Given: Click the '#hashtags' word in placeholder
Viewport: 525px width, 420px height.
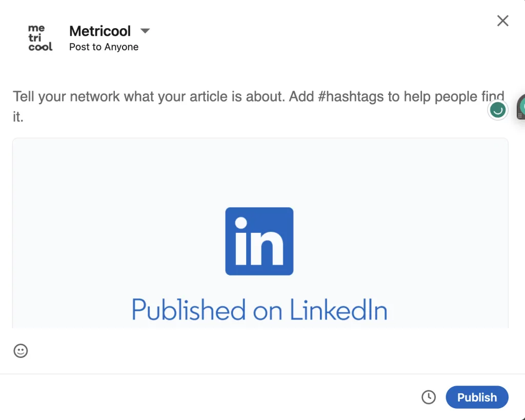Looking at the screenshot, I should tap(351, 96).
